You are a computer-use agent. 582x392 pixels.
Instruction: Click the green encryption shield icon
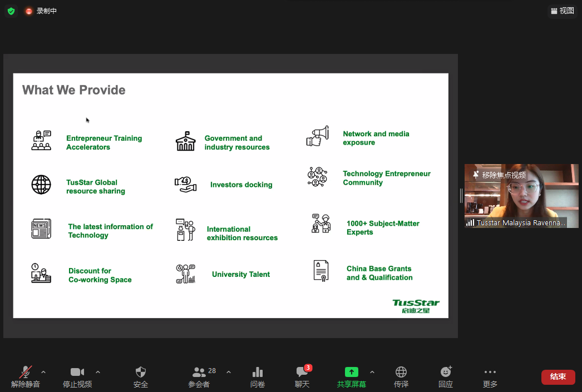(x=11, y=11)
